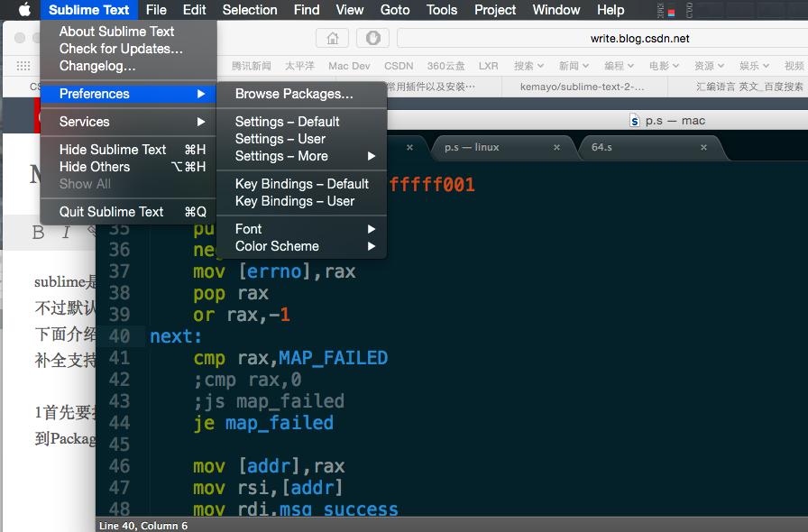Open Settings – Default
Screen dimensions: 808x532
[301, 122]
